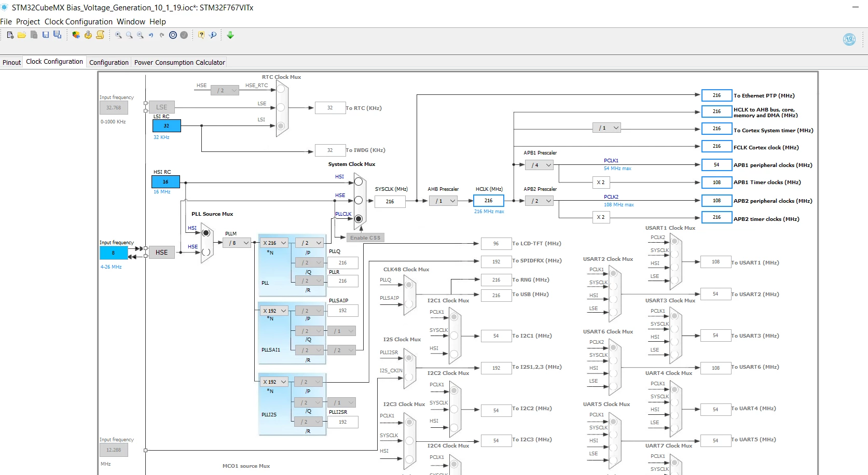Open the yellow Help question mark icon

(201, 35)
